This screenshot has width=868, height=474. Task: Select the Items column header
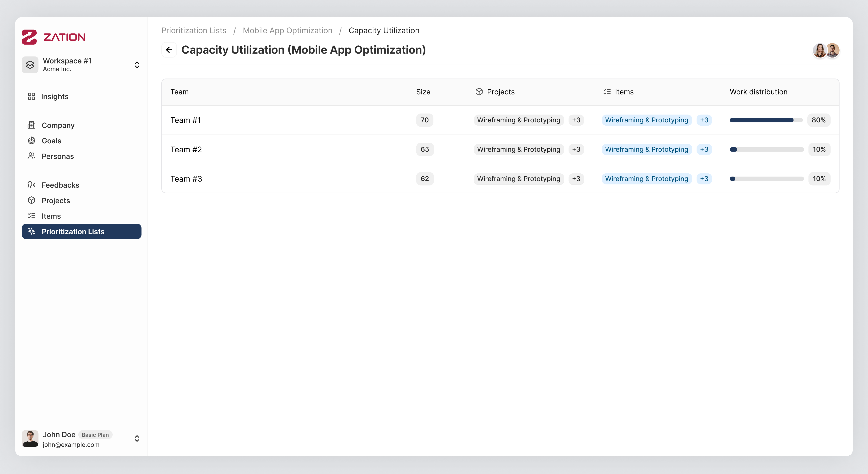624,92
